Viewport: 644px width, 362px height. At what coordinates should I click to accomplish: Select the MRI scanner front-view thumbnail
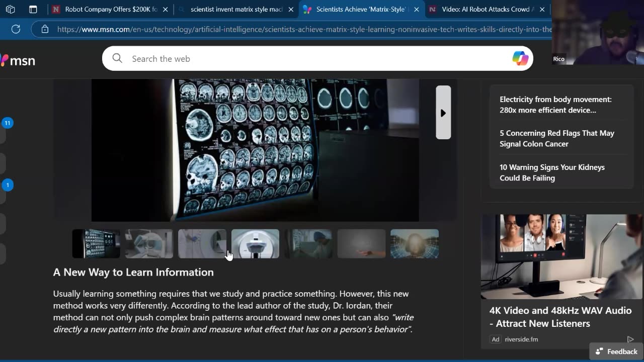pyautogui.click(x=255, y=244)
